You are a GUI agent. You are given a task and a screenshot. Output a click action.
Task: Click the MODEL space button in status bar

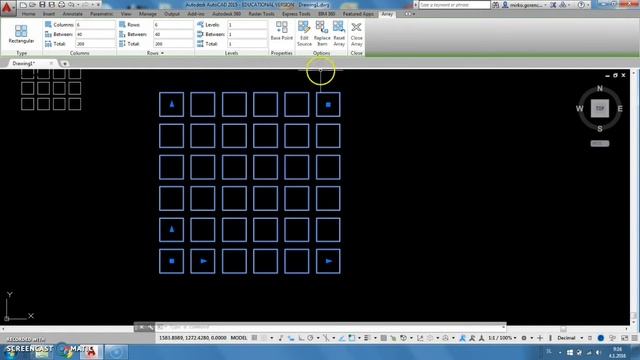click(239, 338)
